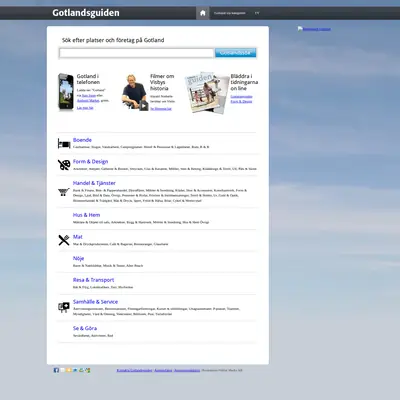Focus the place and company search field

click(136, 53)
